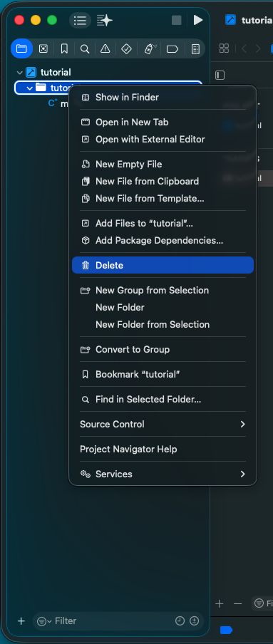Open the Bookmark navigator tab
The image size is (273, 644).
(x=64, y=49)
